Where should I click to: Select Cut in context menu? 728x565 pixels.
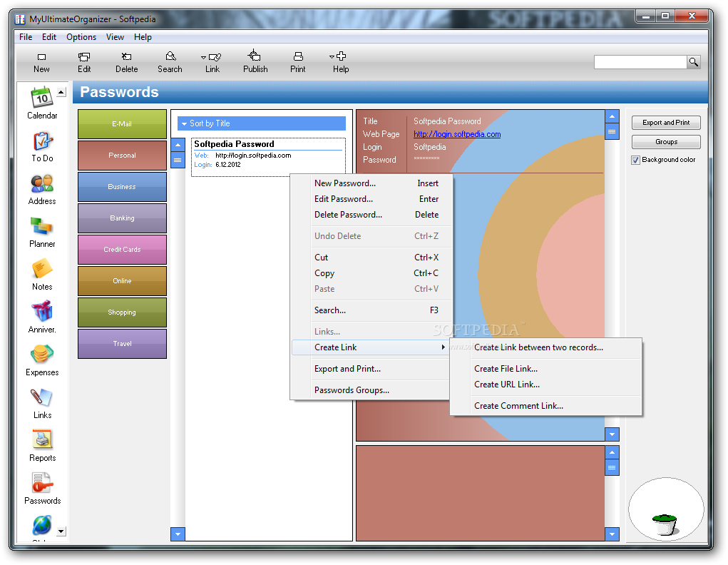pyautogui.click(x=371, y=258)
